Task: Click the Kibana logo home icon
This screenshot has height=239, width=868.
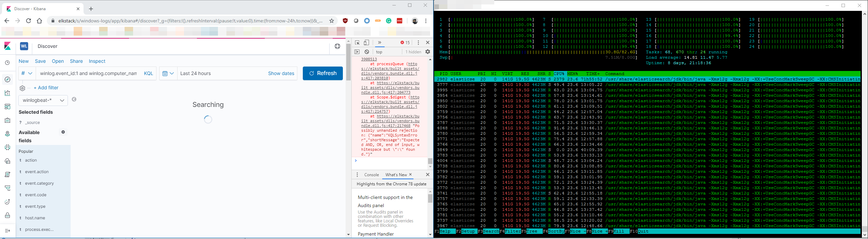Action: pos(7,46)
